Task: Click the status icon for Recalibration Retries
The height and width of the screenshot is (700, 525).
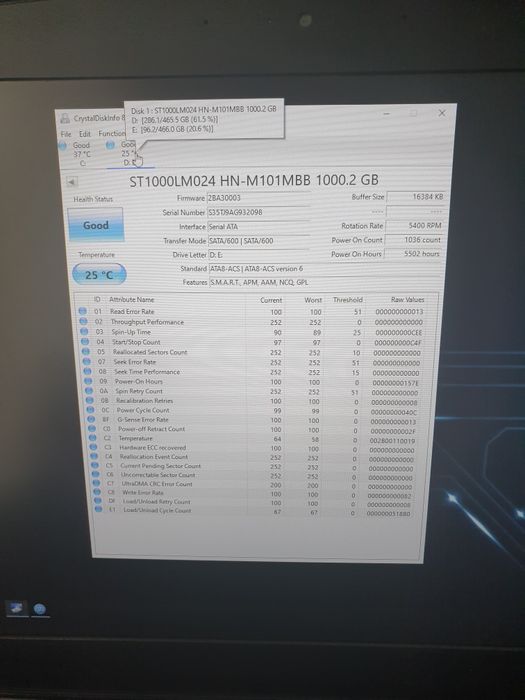Action: (90, 400)
